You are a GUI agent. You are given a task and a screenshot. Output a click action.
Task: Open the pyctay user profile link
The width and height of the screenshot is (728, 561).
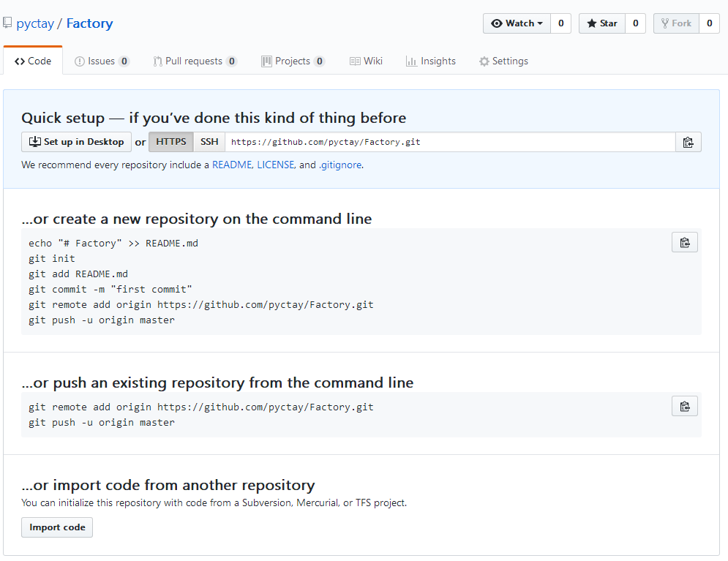(35, 23)
